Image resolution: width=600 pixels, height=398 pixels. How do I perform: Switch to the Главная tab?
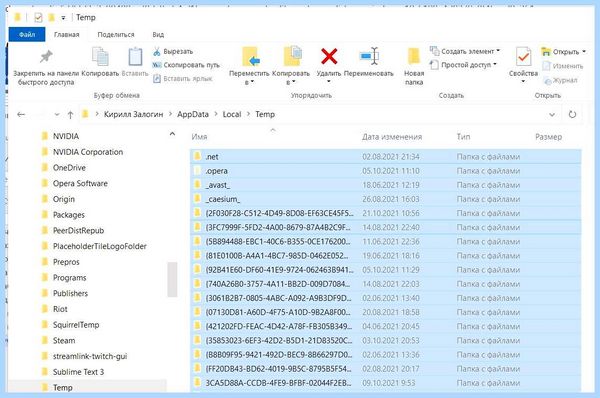pyautogui.click(x=67, y=34)
